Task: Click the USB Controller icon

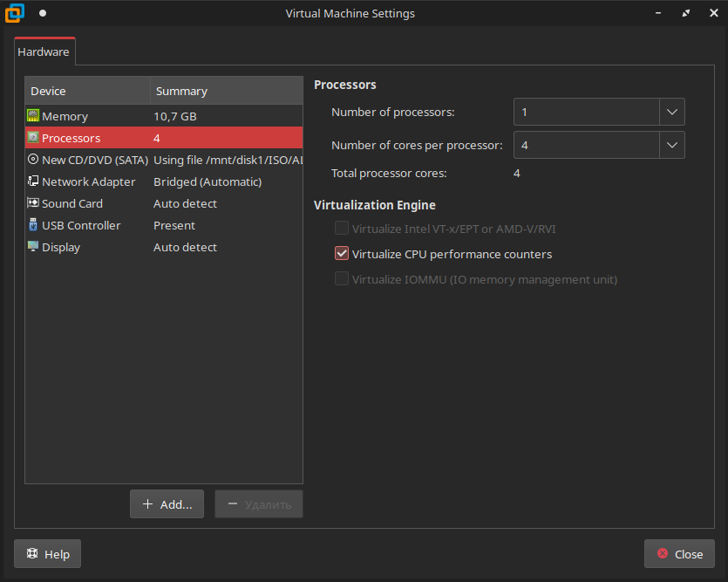Action: [x=33, y=225]
